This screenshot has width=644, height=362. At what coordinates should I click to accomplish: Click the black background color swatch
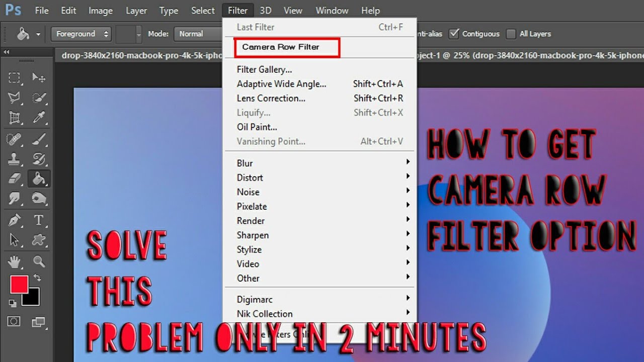tap(33, 299)
